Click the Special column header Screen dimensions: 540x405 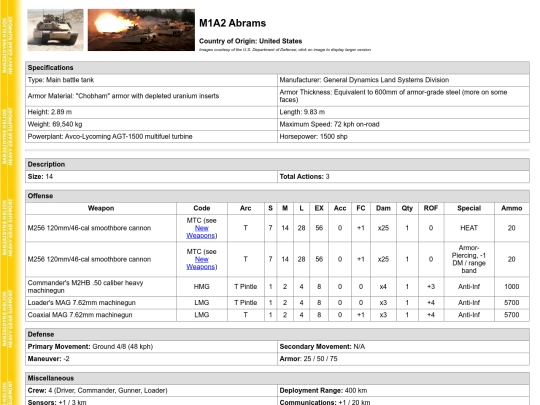(469, 208)
